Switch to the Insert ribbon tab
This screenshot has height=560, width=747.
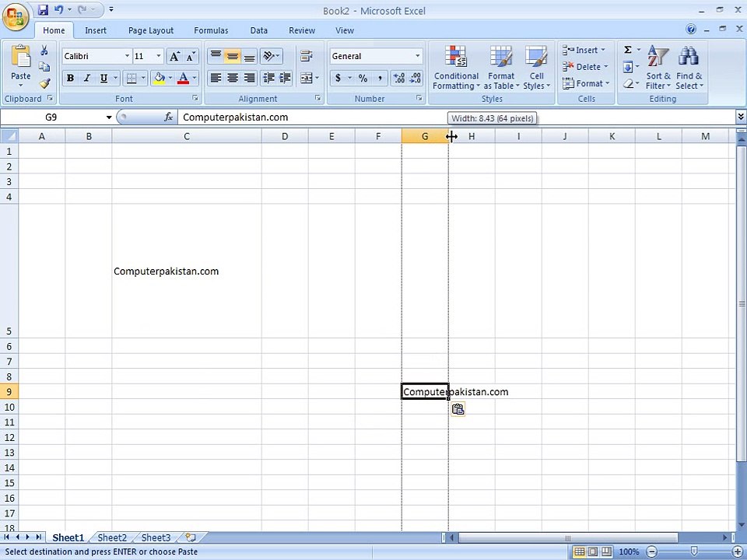click(x=96, y=30)
